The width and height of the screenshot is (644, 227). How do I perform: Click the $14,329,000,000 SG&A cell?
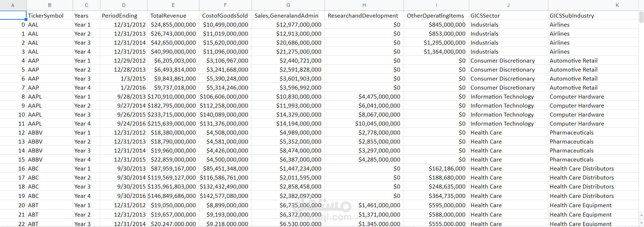click(288, 114)
